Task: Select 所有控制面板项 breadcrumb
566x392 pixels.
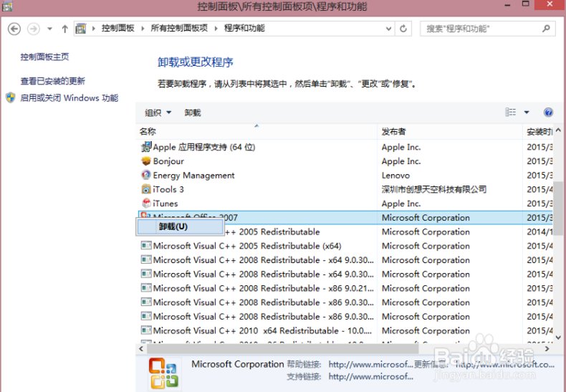Action: click(x=179, y=28)
